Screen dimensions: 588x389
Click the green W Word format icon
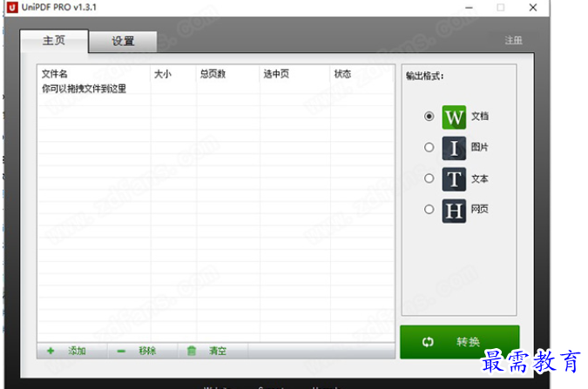coord(454,117)
